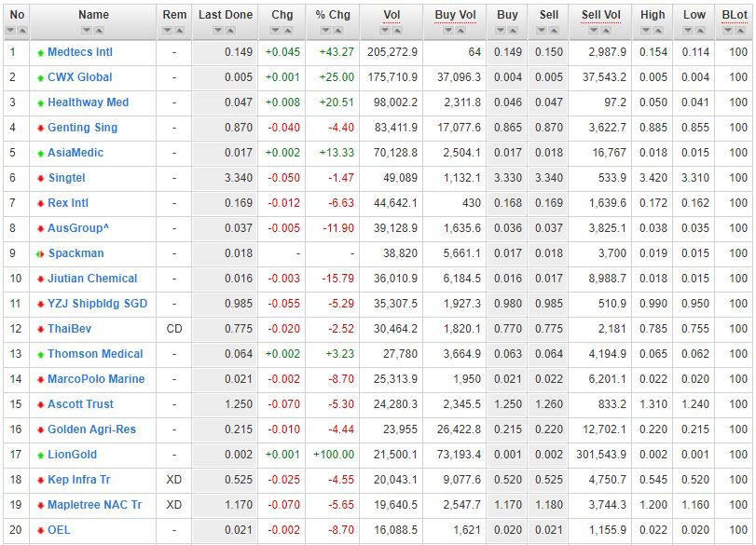Open Spackman stock link
The width and height of the screenshot is (756, 545).
coord(76,253)
